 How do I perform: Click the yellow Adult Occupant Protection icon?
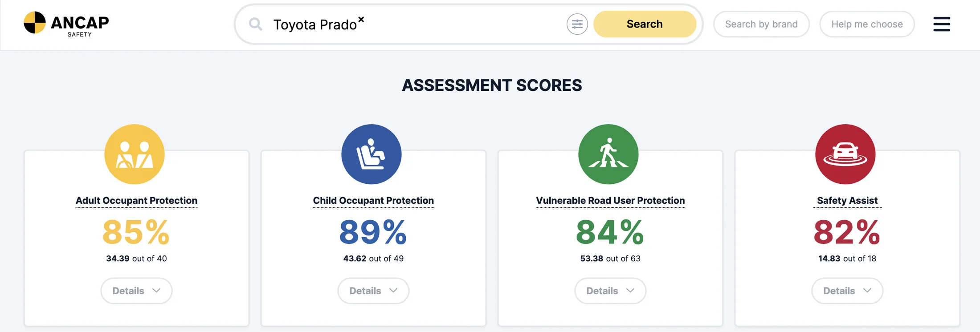[135, 154]
